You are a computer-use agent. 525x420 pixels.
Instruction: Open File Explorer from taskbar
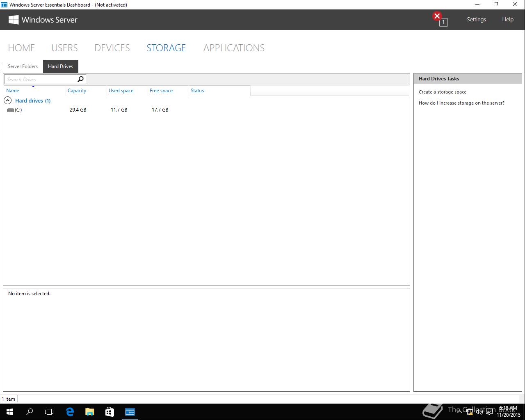click(x=89, y=412)
